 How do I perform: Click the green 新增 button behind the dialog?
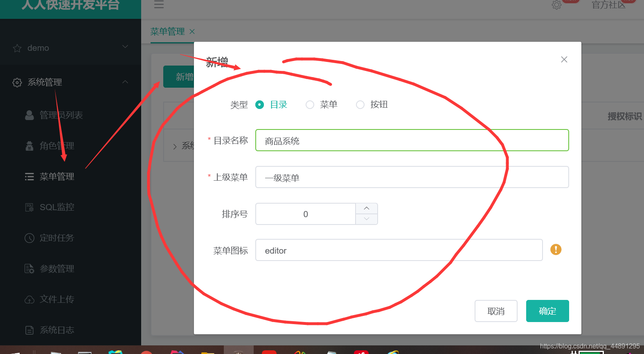(x=179, y=77)
